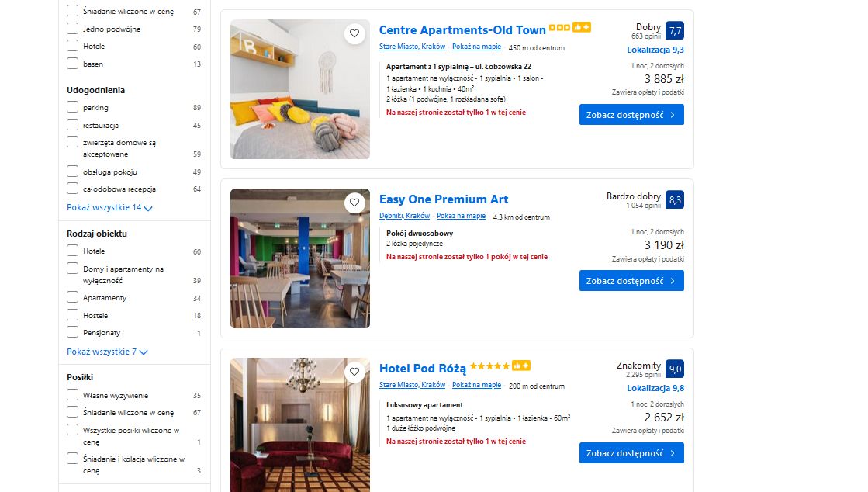
Task: Add Hotel Pod Różą to favorites heart
Action: pos(354,372)
